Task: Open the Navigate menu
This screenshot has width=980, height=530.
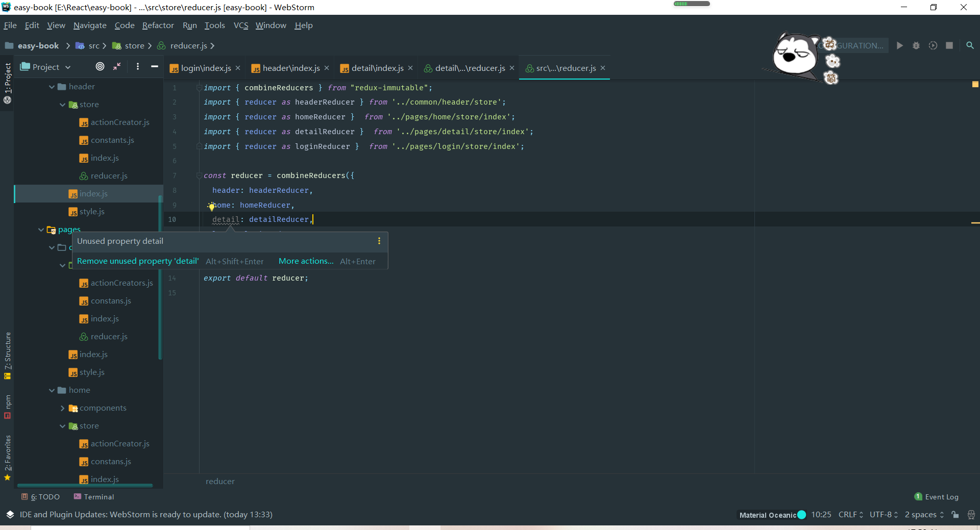Action: pos(90,25)
